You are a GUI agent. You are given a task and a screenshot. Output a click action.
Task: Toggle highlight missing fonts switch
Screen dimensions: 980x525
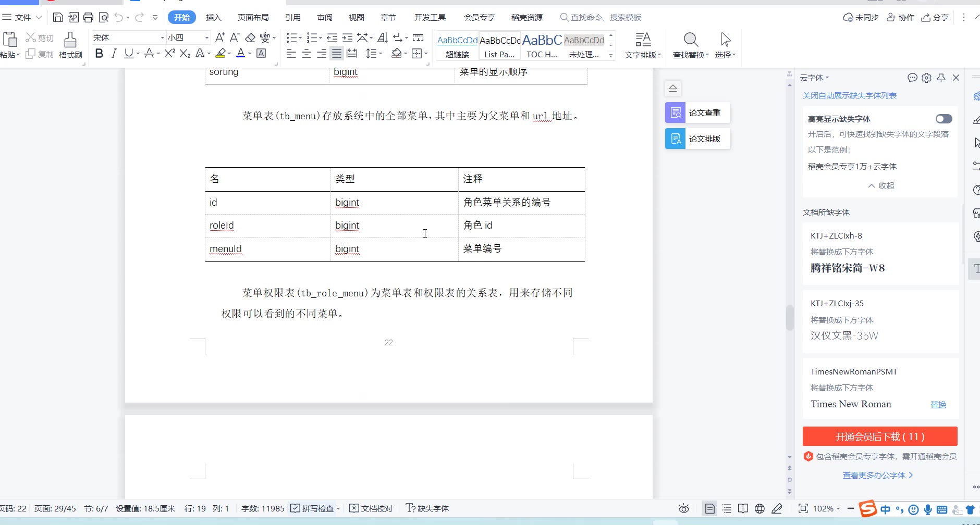coord(944,119)
